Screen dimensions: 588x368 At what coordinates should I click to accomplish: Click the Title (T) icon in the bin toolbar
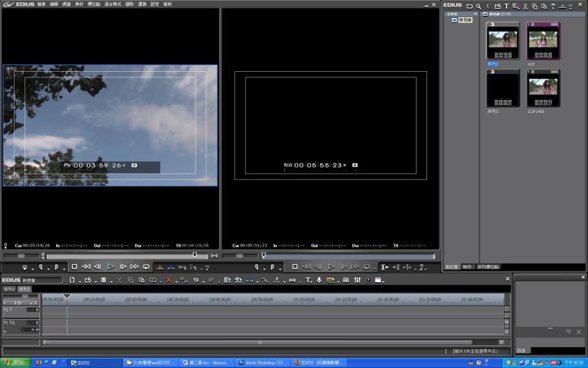[507, 6]
